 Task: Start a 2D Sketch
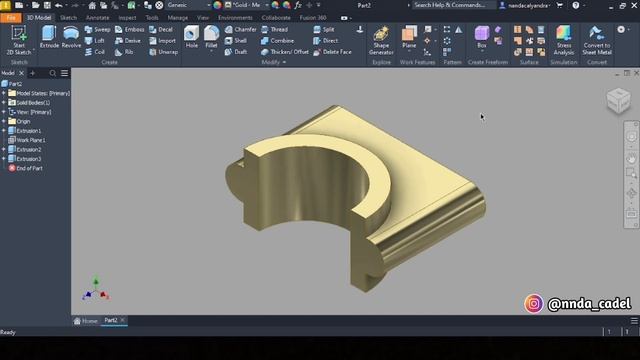coord(19,40)
